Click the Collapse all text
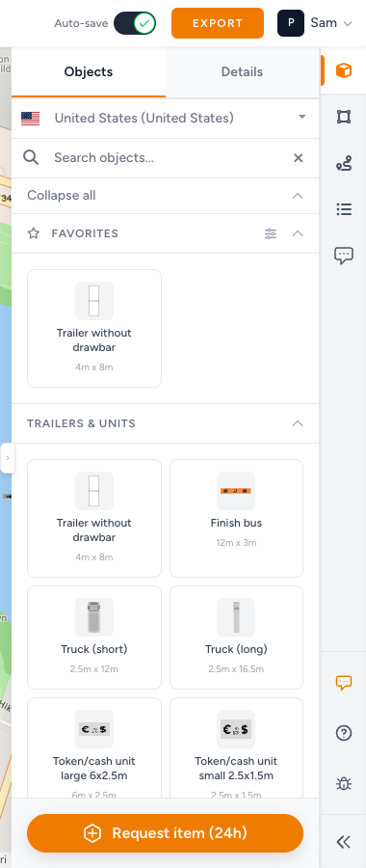Screen dimensions: 366x868 (62, 196)
